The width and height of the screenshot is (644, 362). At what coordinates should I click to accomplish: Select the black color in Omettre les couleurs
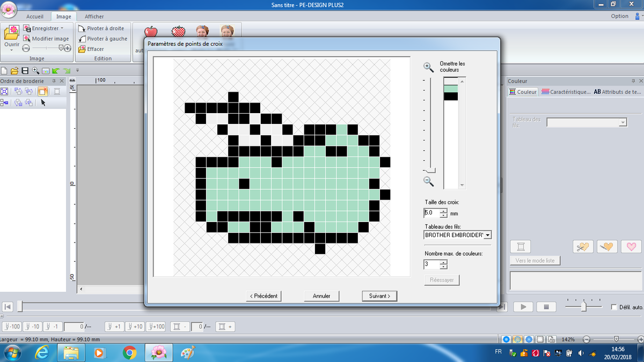pyautogui.click(x=450, y=97)
